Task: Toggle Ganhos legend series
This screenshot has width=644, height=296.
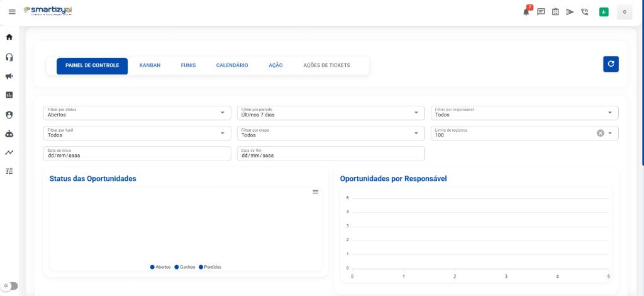Action: [185, 267]
